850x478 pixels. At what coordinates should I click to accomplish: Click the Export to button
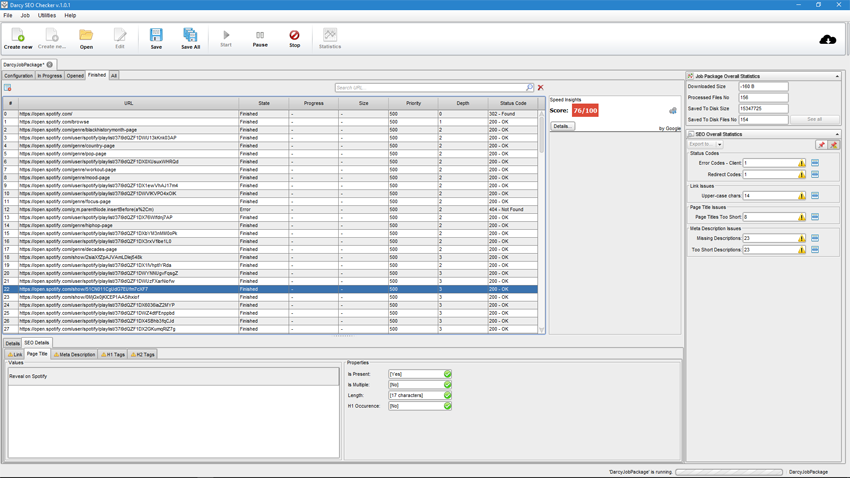tap(701, 145)
